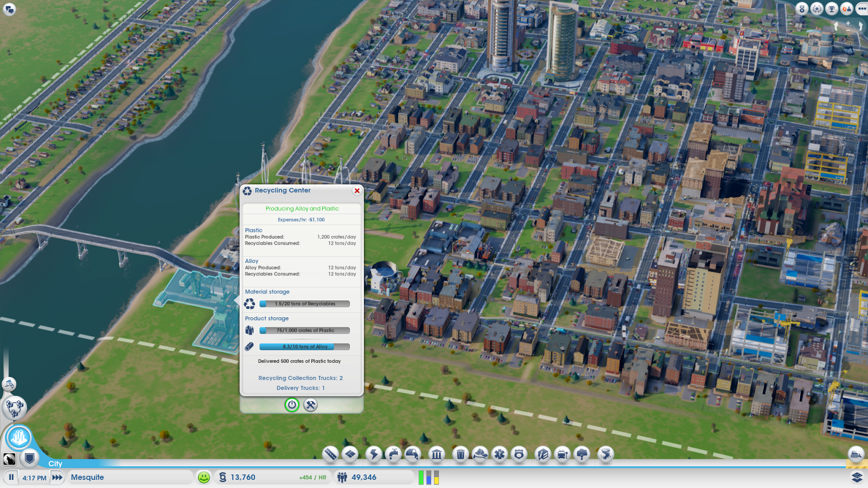This screenshot has width=868, height=488.
Task: Open the shield missions icon
Action: tap(30, 459)
